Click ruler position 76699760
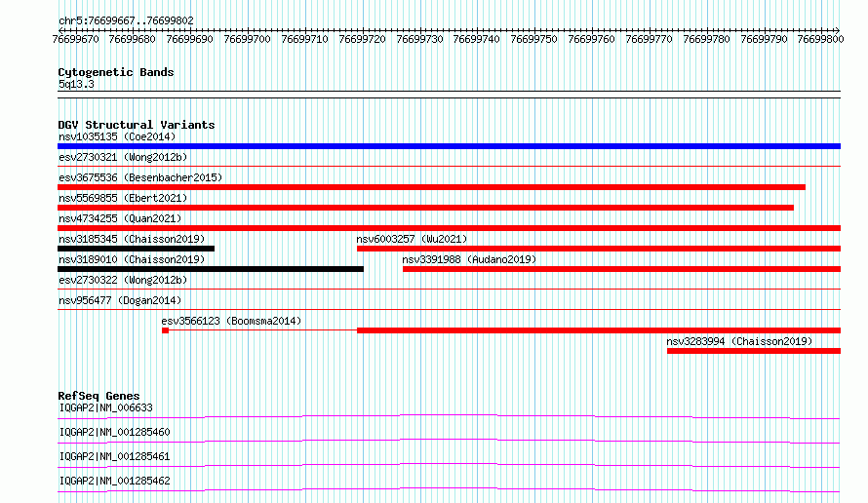The image size is (868, 503). pyautogui.click(x=592, y=39)
